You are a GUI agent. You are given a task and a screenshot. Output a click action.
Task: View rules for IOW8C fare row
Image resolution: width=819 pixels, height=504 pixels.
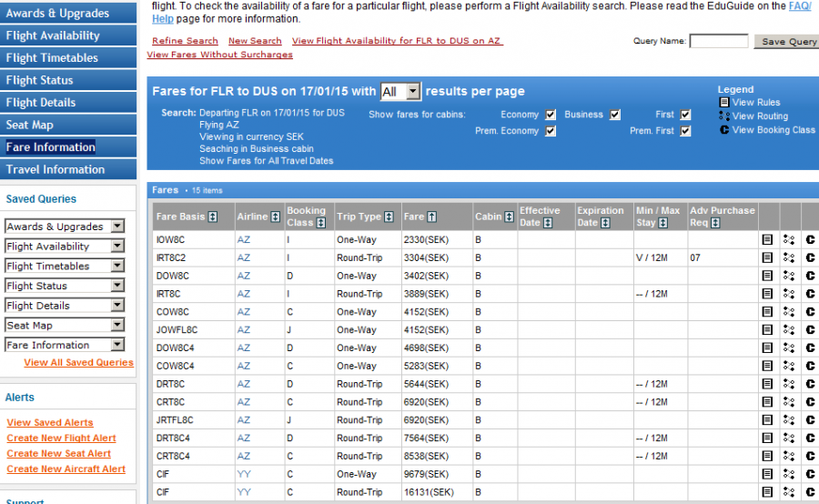767,240
